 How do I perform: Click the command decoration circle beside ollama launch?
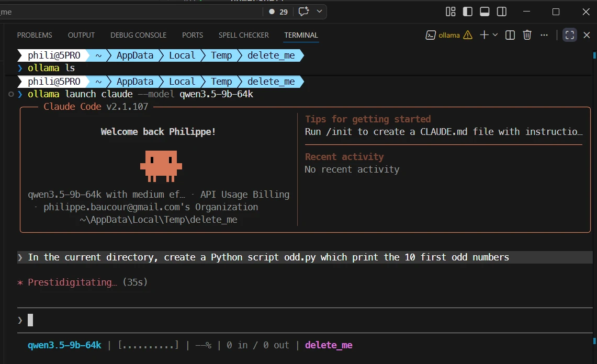11,94
